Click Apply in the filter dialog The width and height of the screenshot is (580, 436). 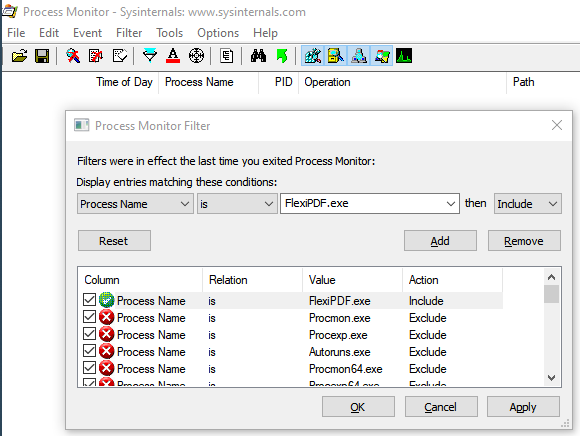pyautogui.click(x=523, y=407)
